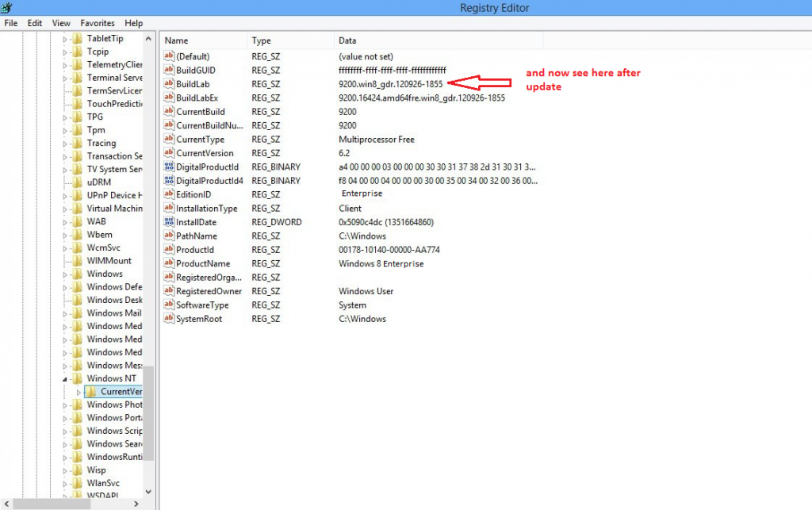
Task: Click the ProductName string value icon
Action: (x=169, y=263)
